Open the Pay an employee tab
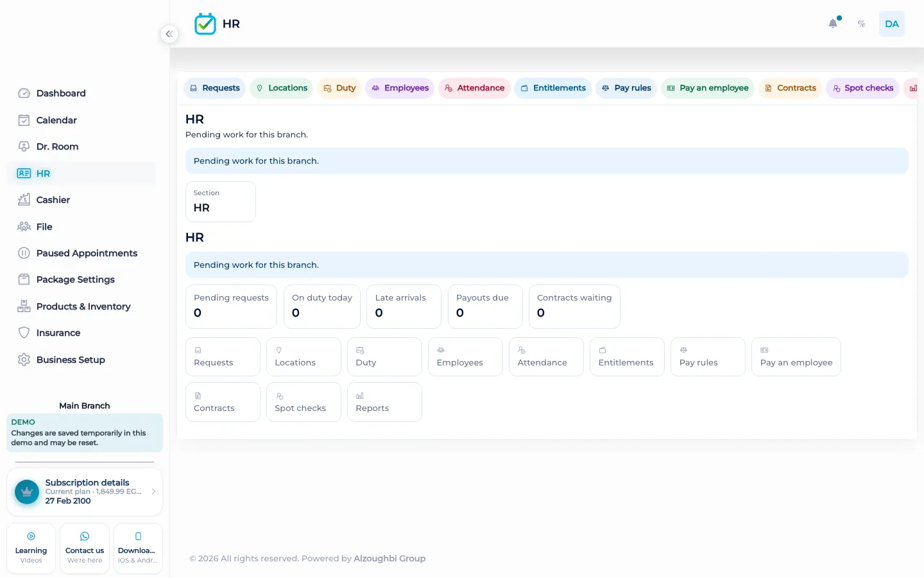 point(708,88)
